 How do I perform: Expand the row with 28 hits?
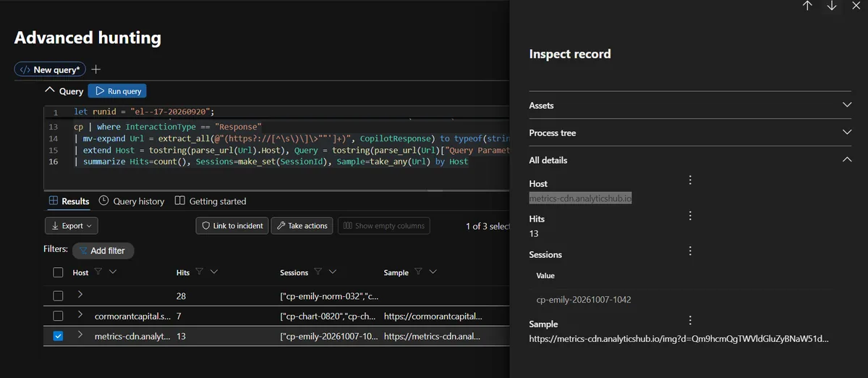coord(80,295)
